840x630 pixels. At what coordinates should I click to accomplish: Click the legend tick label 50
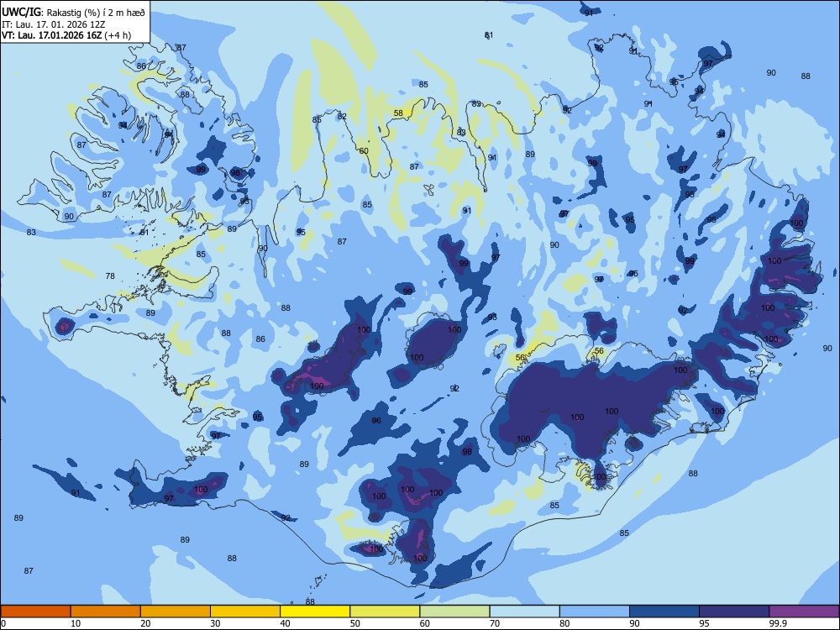(x=354, y=623)
